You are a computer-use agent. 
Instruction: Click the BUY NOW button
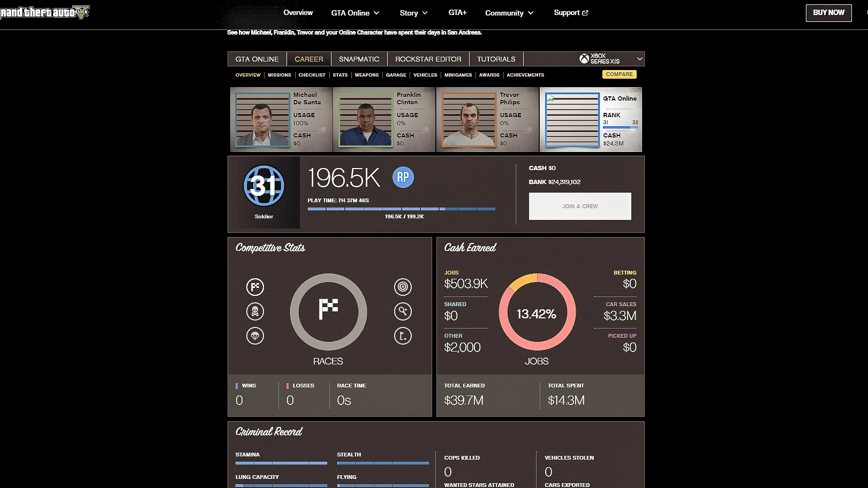click(x=829, y=13)
